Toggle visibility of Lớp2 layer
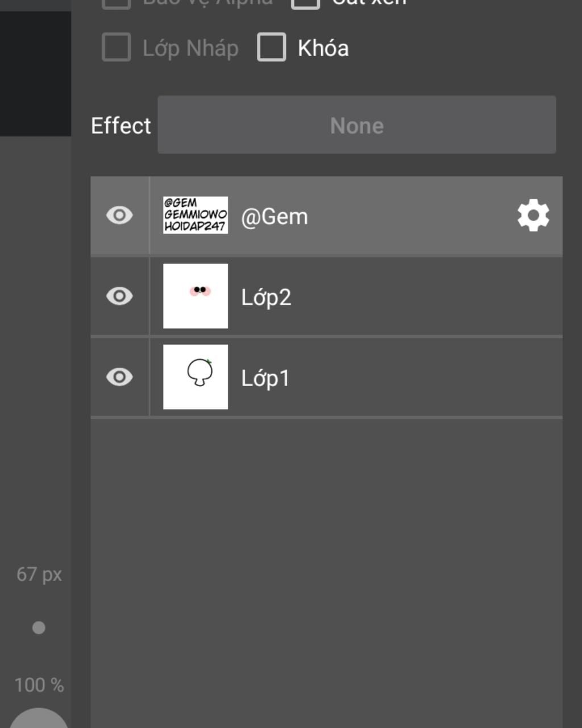Screen dimensions: 582x728 pyautogui.click(x=119, y=296)
